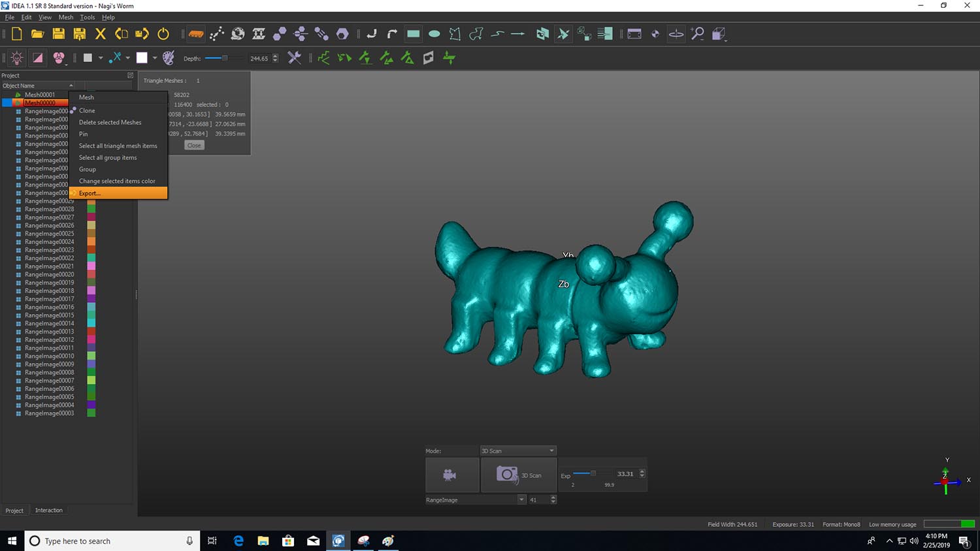Click the Close button in mesh info panel

[x=194, y=146]
